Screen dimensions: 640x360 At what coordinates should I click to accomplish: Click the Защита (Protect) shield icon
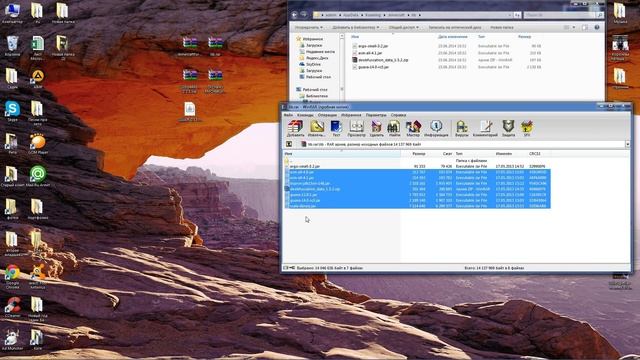[x=508, y=129]
